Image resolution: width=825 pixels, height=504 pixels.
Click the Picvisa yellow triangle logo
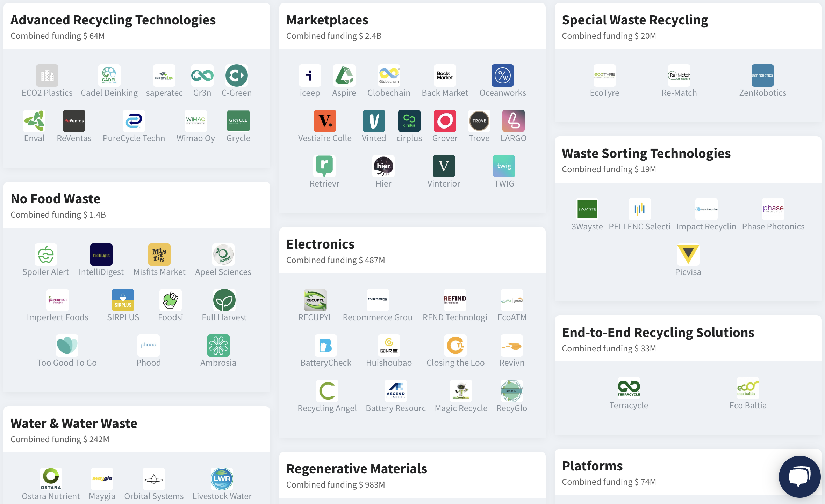(x=688, y=255)
